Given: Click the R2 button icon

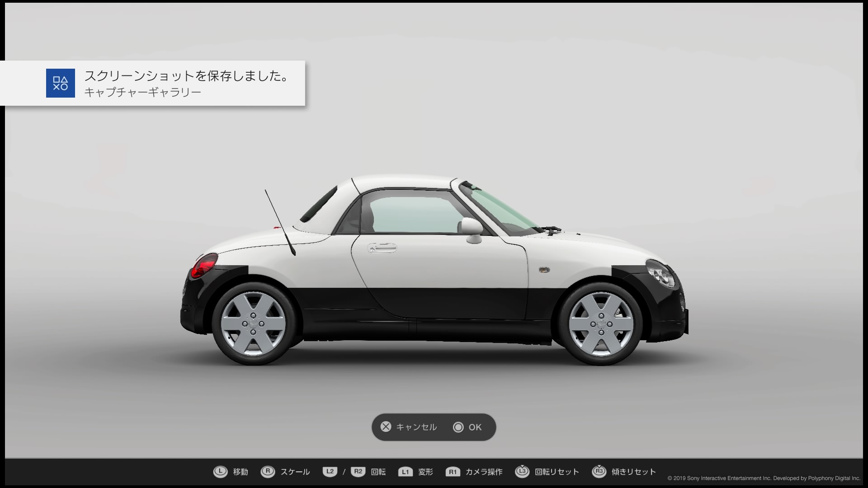Looking at the screenshot, I should tap(358, 472).
